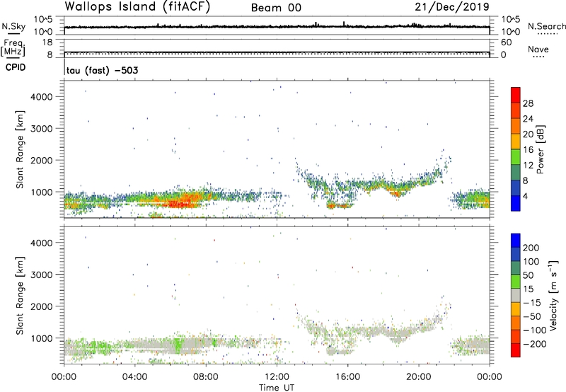Click the 'N.Sky' legend label
Image resolution: width=566 pixels, height=392 pixels.
13,26
